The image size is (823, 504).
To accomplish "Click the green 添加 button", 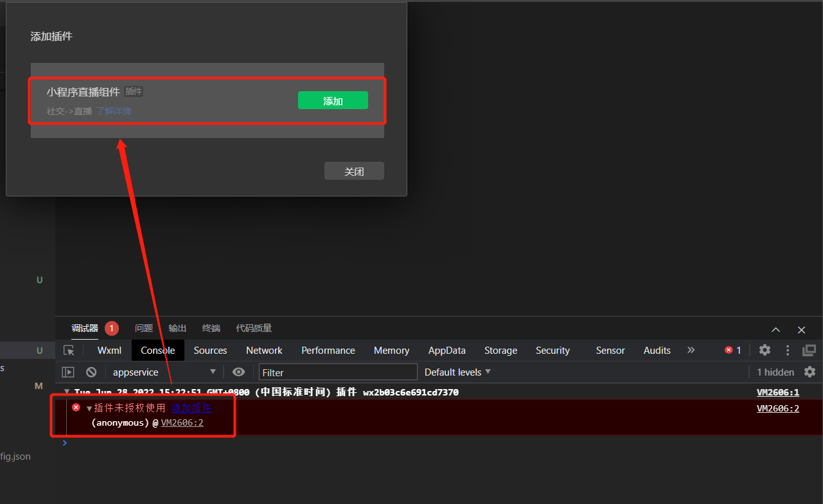I will [333, 101].
